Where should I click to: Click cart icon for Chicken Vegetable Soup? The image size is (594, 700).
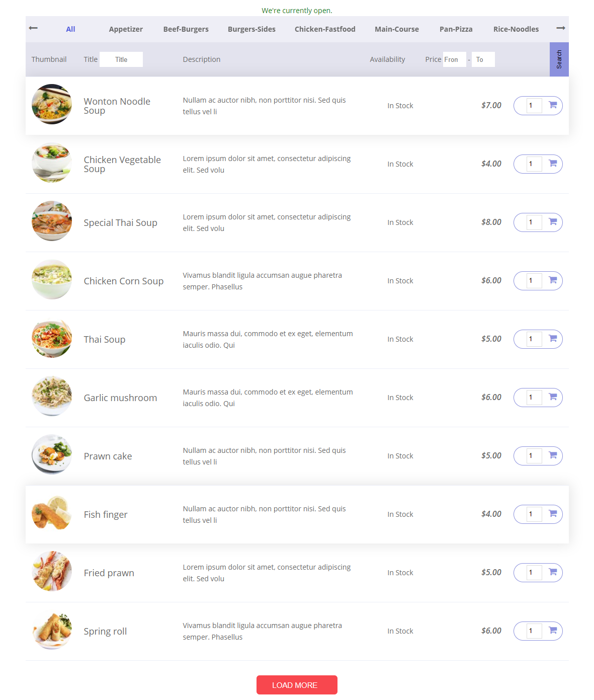click(x=552, y=164)
